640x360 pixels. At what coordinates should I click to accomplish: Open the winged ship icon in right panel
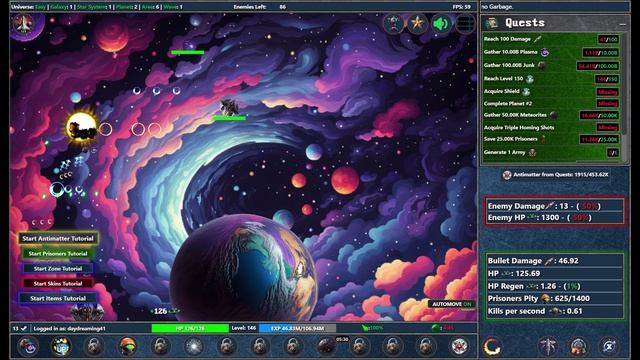[x=548, y=346]
